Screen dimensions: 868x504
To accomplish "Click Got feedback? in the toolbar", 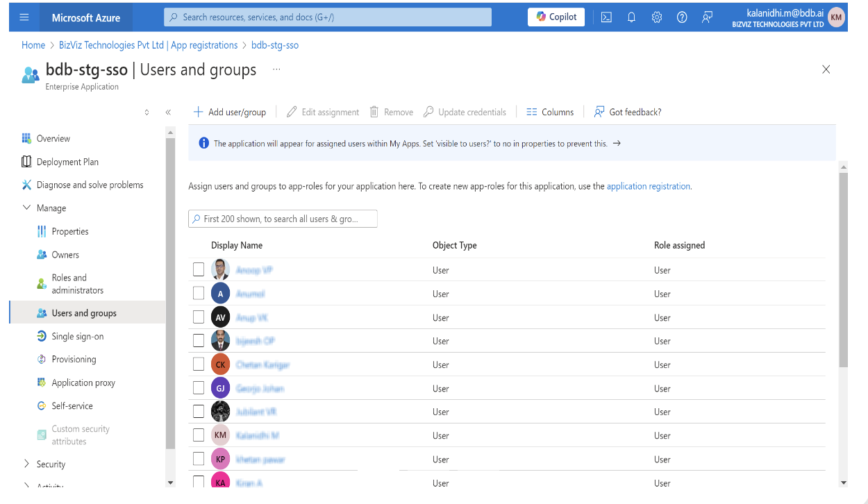I will (x=628, y=112).
